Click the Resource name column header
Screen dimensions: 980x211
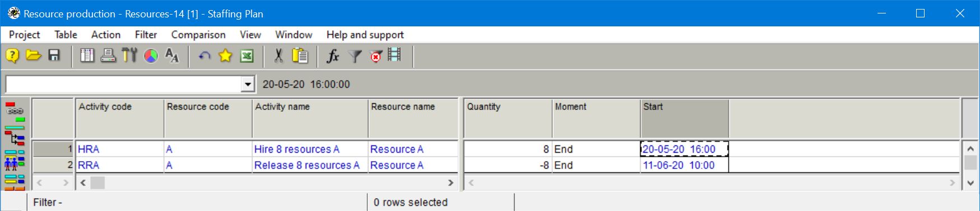tap(413, 118)
